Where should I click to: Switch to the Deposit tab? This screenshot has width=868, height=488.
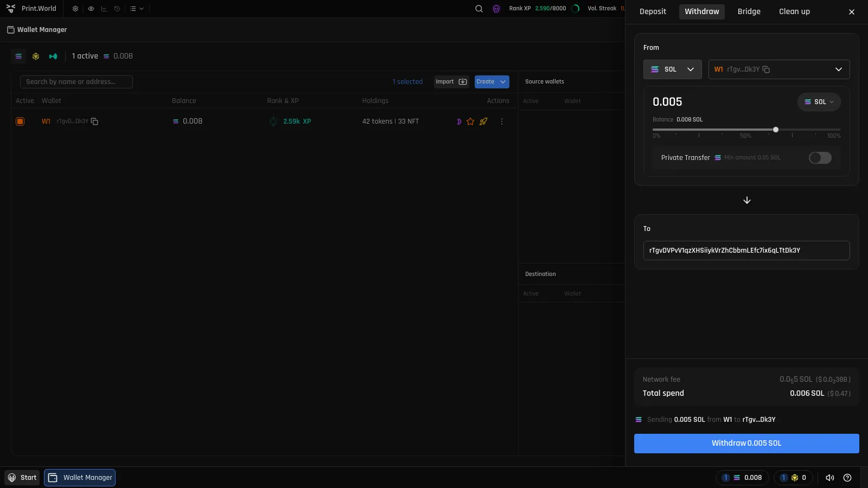tap(653, 11)
